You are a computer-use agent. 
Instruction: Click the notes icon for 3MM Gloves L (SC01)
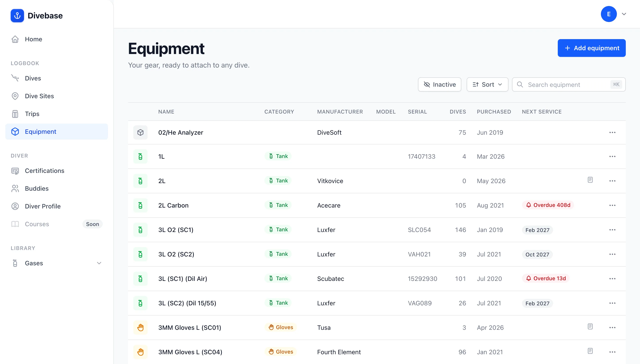pyautogui.click(x=590, y=326)
